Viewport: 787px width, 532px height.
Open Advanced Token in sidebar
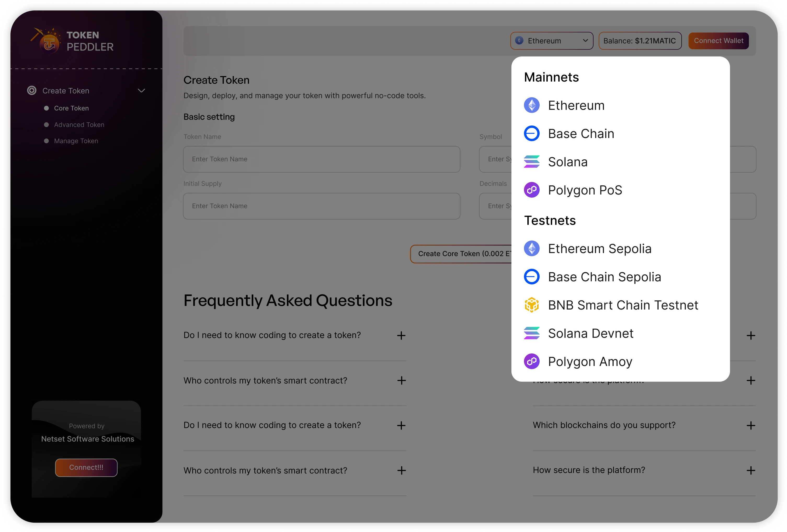79,125
